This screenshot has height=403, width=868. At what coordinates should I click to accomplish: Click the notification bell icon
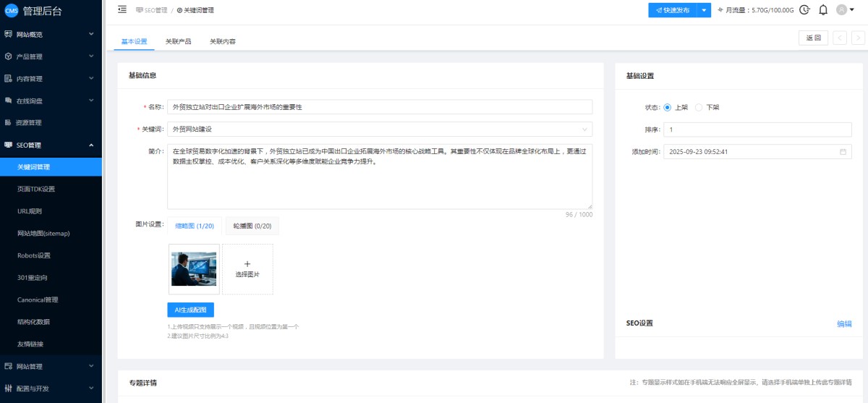pyautogui.click(x=823, y=10)
